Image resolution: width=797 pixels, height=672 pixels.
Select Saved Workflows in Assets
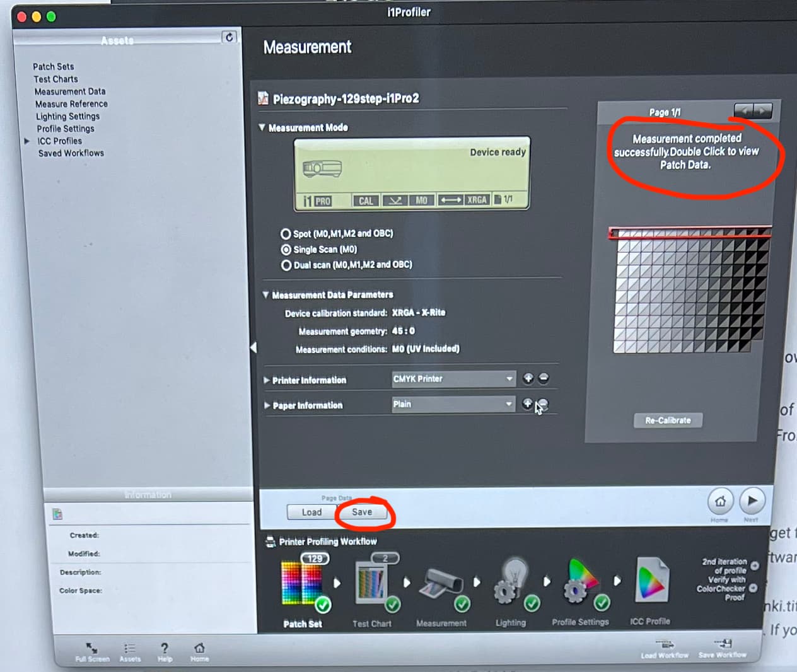[71, 153]
